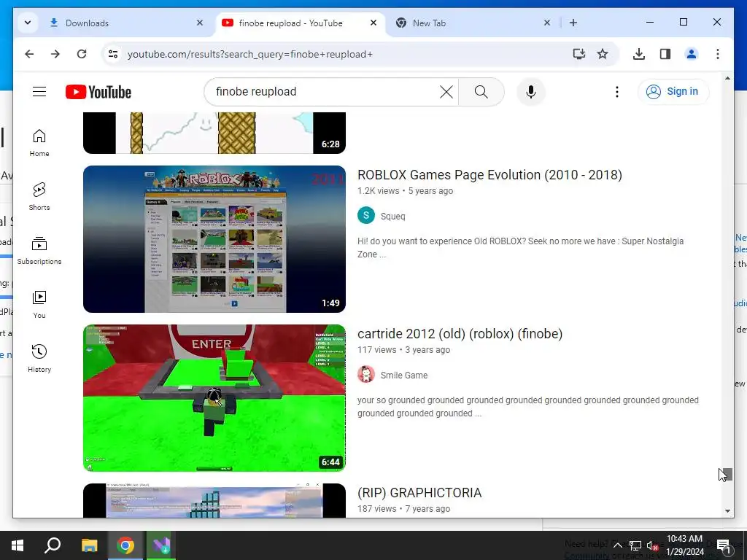Viewport: 747px width, 560px height.
Task: Open Chrome downloads toolbar icon
Action: click(x=639, y=54)
